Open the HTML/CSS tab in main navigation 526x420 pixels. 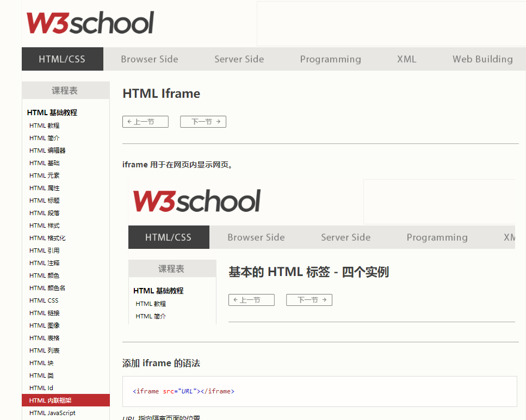coord(63,59)
